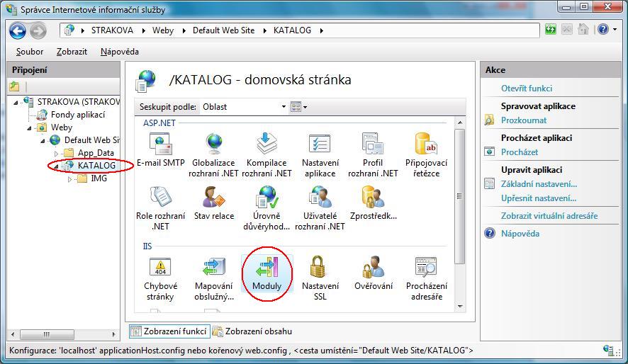Open the view mode dropdown button
The width and height of the screenshot is (628, 364).
pos(298,107)
